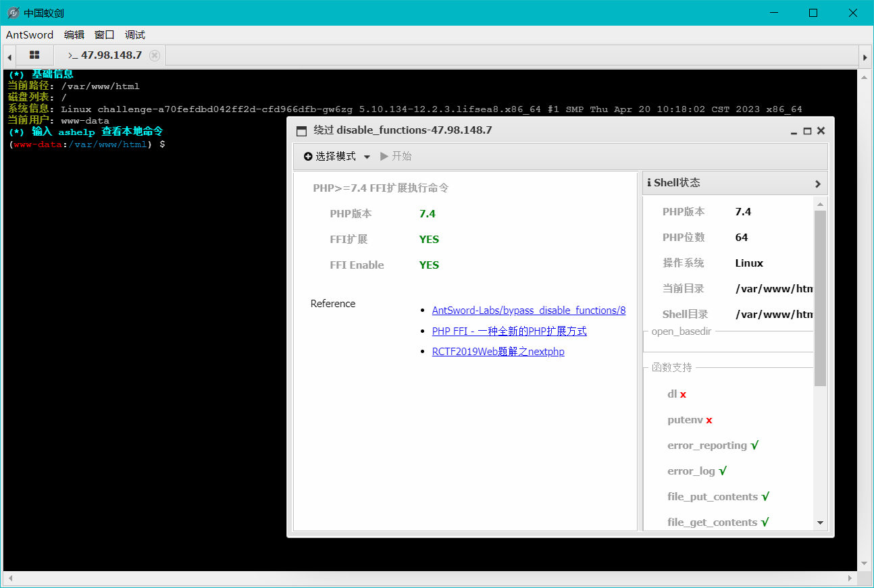Open the 窗口 menu
The height and width of the screenshot is (588, 874).
click(x=105, y=35)
